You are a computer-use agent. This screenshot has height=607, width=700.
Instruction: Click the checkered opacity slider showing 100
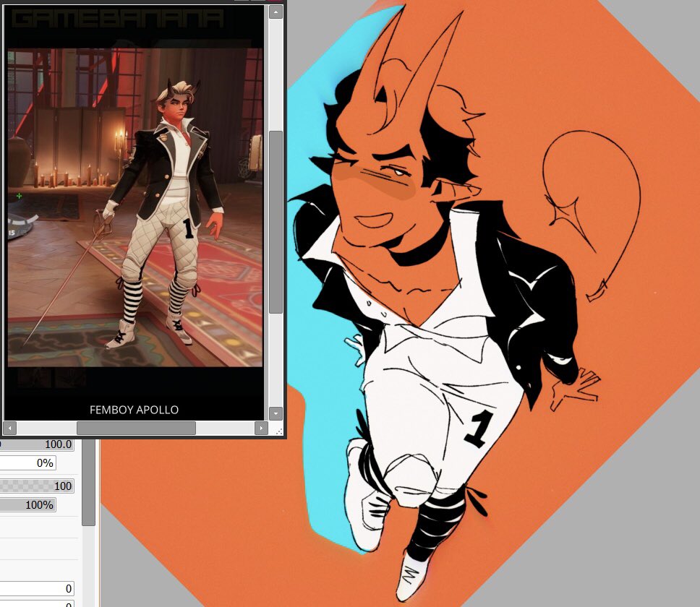(x=37, y=486)
